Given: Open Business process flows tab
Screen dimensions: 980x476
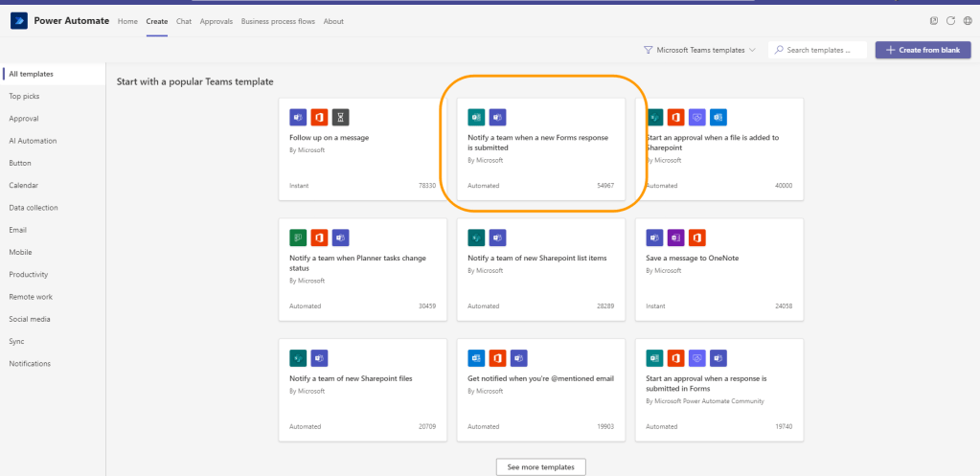Looking at the screenshot, I should pos(279,21).
